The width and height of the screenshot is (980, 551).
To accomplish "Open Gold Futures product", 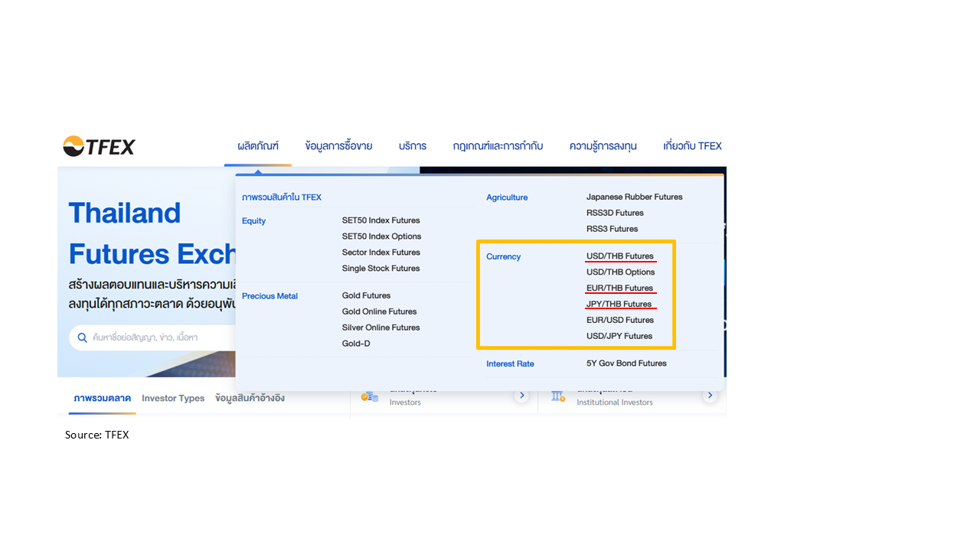I will pyautogui.click(x=367, y=295).
